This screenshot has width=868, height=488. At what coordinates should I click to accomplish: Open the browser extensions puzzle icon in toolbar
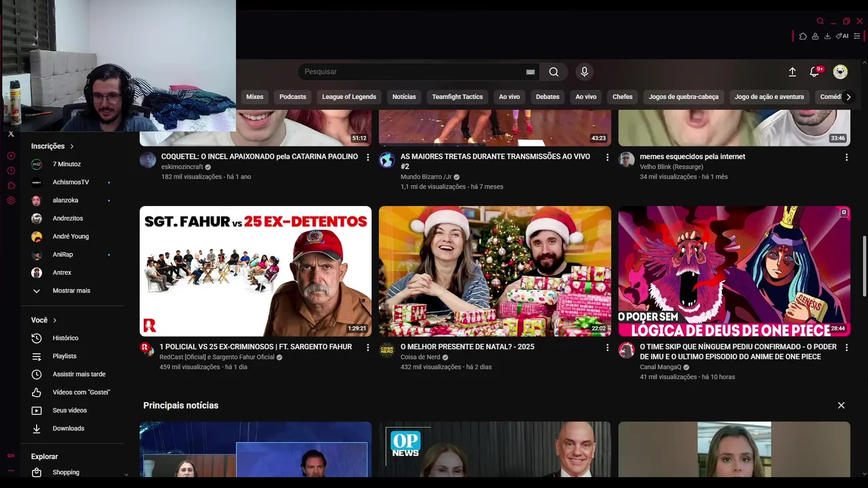pos(803,36)
